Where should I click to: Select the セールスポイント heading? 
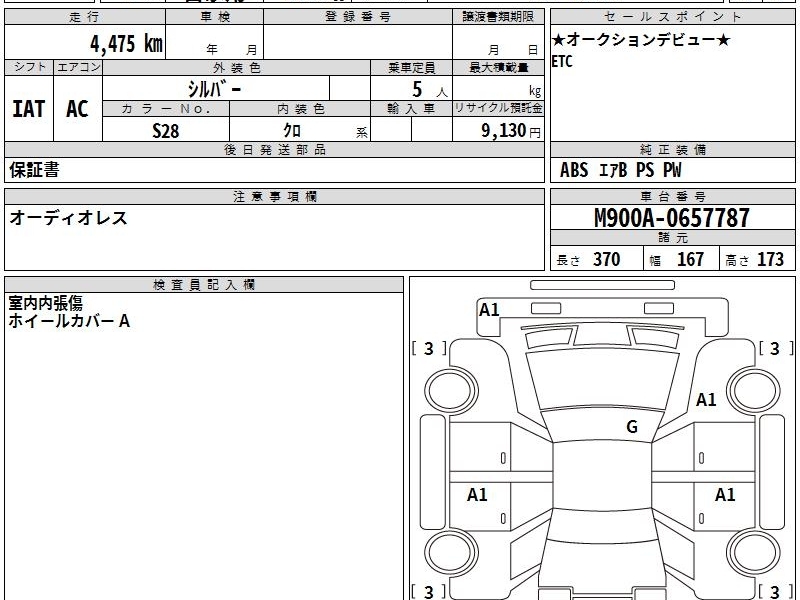tap(672, 17)
